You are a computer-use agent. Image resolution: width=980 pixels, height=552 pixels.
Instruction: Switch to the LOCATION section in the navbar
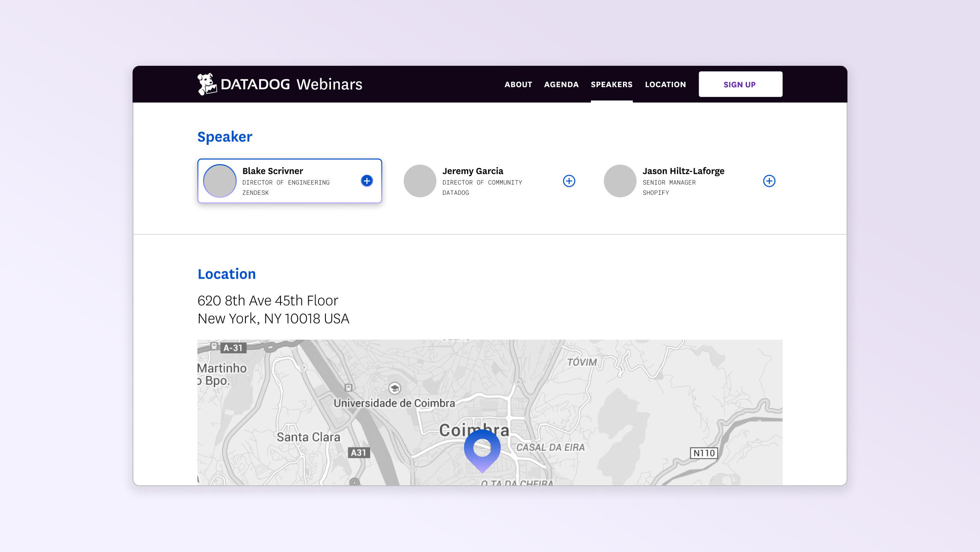(x=665, y=85)
